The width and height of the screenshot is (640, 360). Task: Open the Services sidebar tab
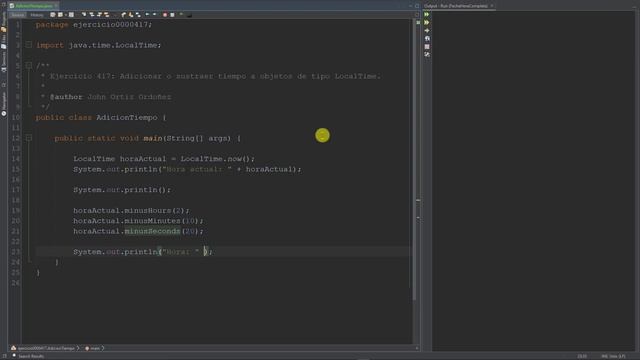click(x=4, y=62)
